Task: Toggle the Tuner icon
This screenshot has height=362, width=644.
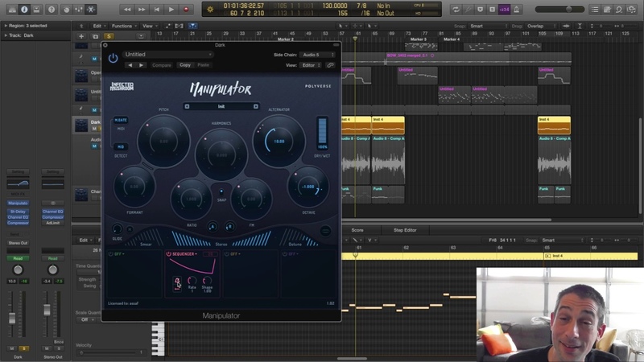Action: point(468,9)
